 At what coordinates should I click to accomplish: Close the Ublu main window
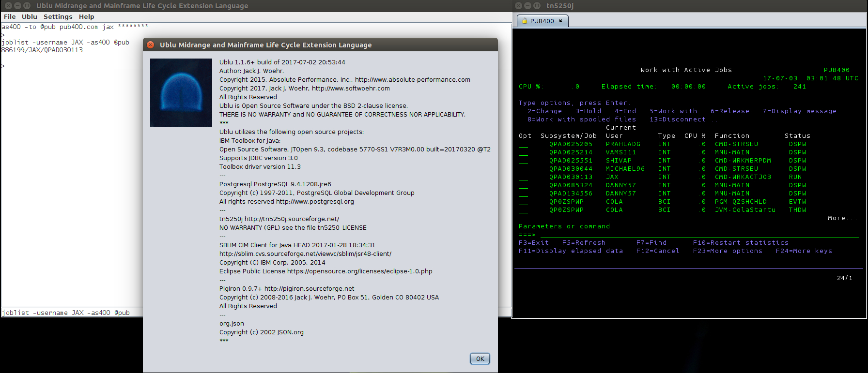tap(8, 6)
